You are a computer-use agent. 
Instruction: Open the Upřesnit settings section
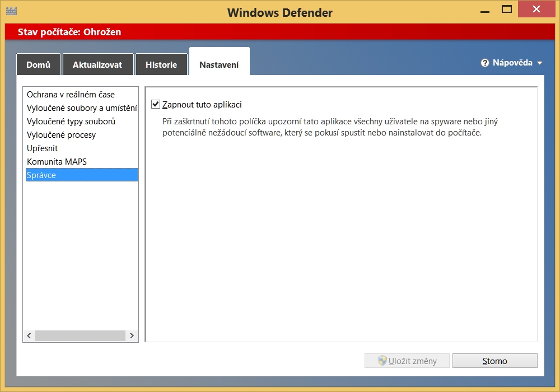pos(81,148)
